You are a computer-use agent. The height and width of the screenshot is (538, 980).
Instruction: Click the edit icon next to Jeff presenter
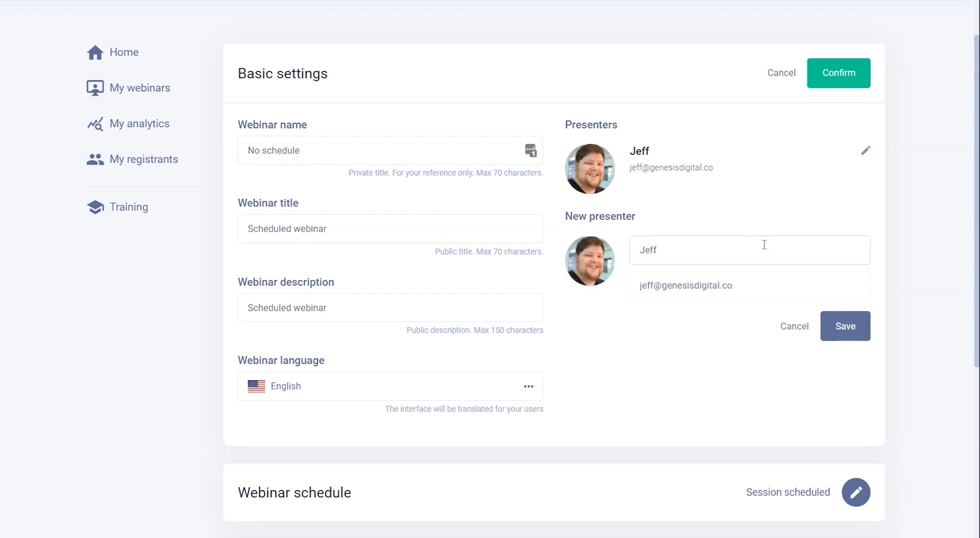865,150
